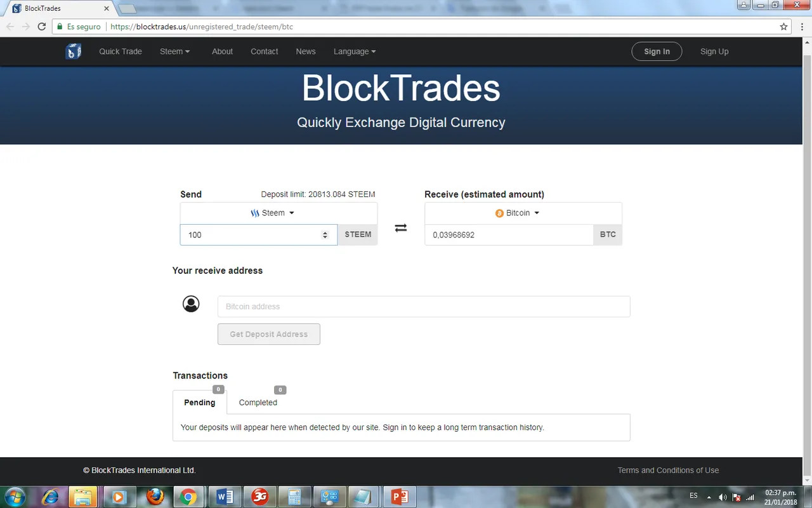Show hidden tray icons arrow

[x=709, y=497]
